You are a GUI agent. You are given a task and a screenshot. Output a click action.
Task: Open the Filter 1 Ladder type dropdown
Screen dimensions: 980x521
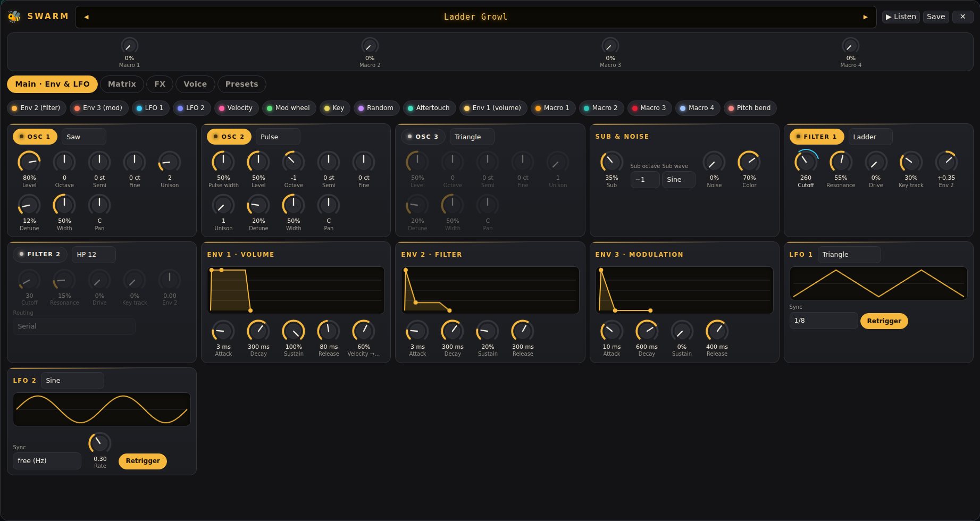[870, 137]
